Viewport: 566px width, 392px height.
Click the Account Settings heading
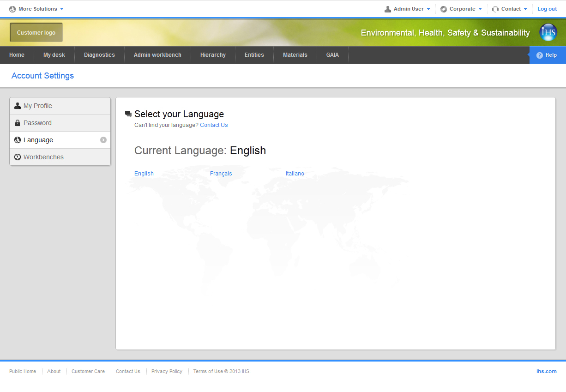coord(42,76)
